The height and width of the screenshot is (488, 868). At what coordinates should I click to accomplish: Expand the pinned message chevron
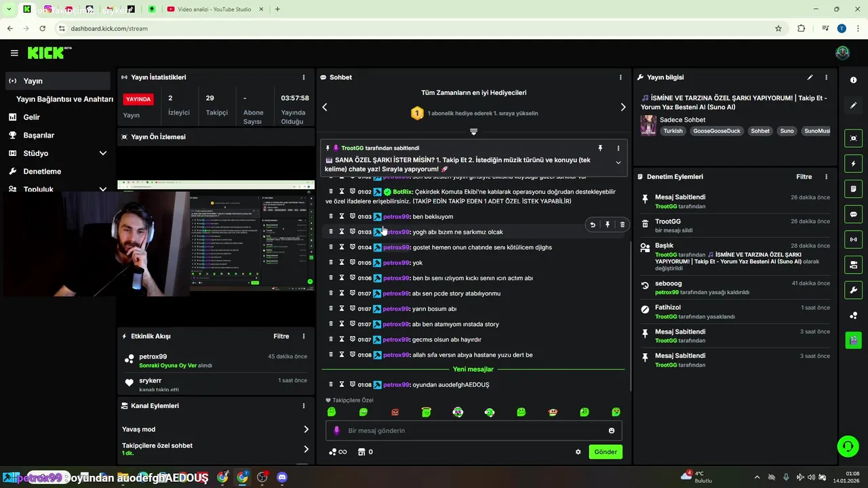tap(618, 163)
